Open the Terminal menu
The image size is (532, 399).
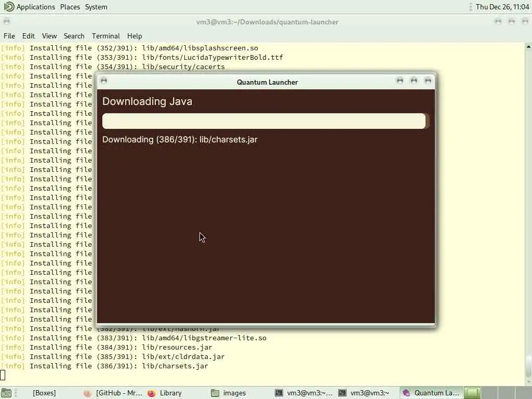click(105, 36)
